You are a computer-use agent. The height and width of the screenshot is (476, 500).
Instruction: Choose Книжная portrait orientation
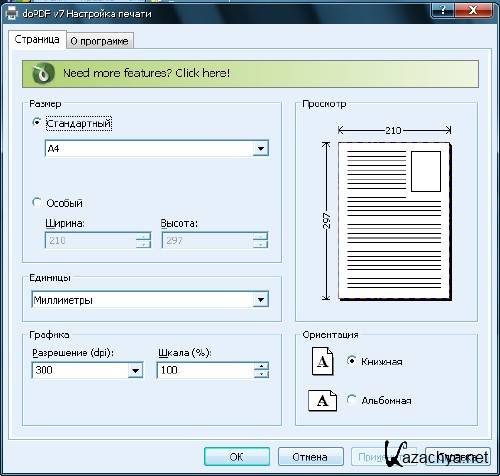tap(352, 361)
